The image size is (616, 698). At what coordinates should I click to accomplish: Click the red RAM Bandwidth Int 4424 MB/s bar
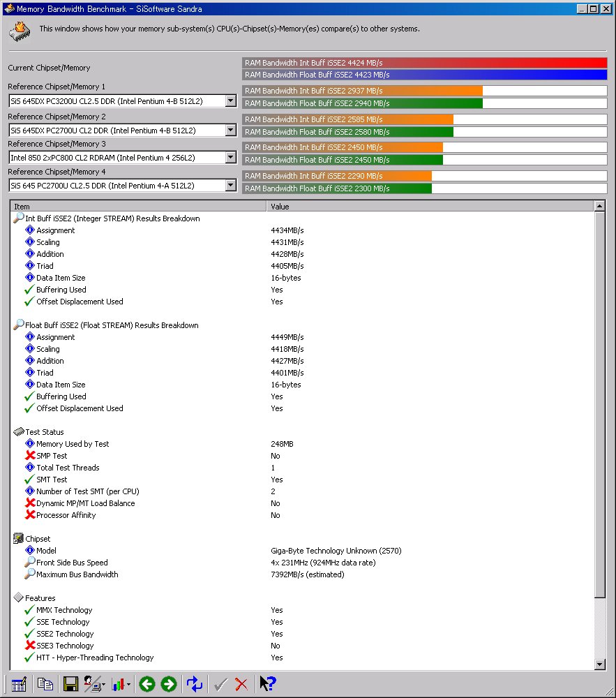tap(425, 63)
